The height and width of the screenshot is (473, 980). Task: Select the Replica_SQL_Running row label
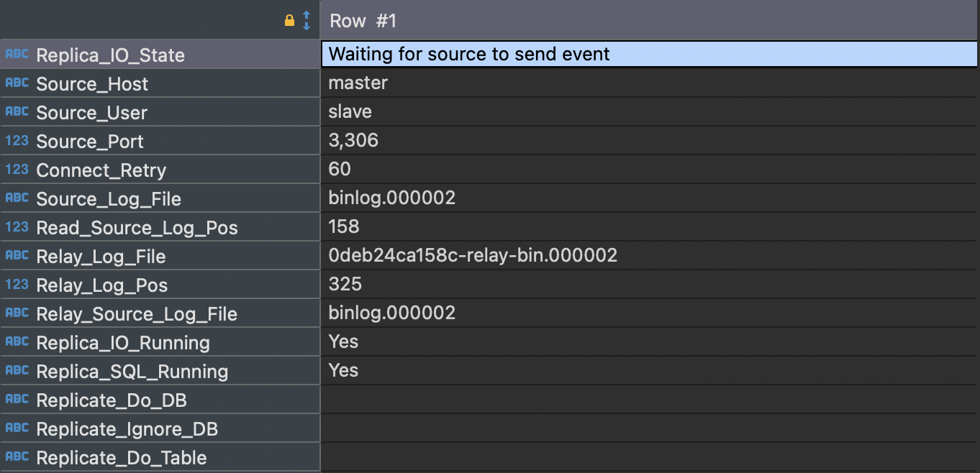pos(132,372)
